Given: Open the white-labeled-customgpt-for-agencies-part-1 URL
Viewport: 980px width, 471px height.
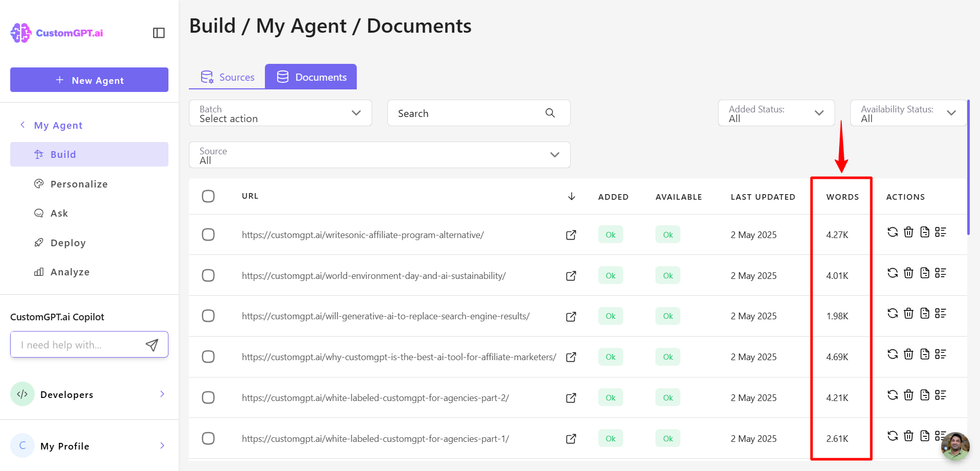Looking at the screenshot, I should tap(376, 439).
